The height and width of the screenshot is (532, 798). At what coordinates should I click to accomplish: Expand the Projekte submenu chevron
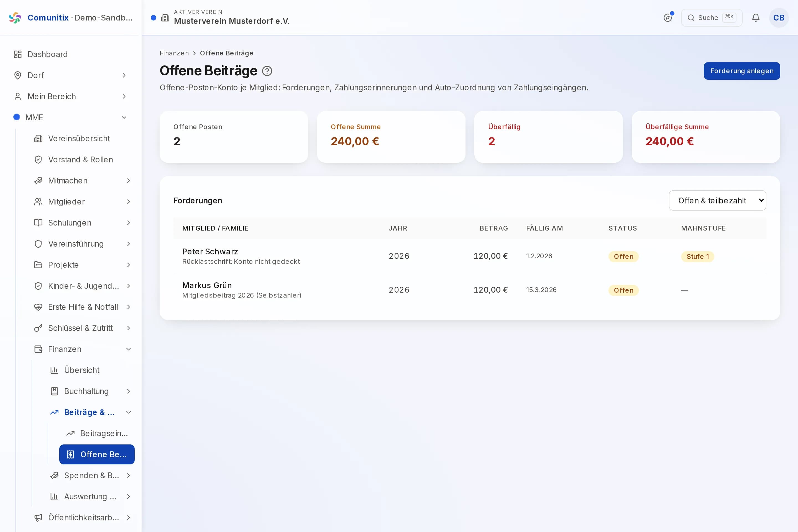click(x=129, y=265)
